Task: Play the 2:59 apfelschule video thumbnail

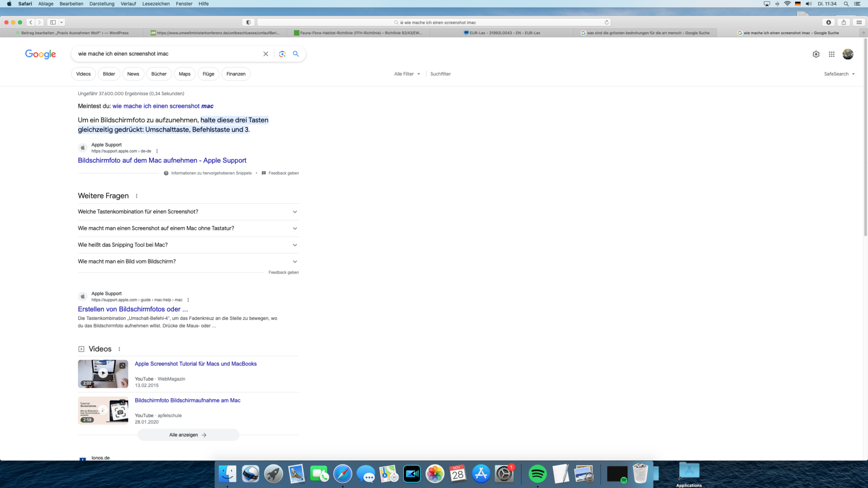Action: [x=103, y=410]
